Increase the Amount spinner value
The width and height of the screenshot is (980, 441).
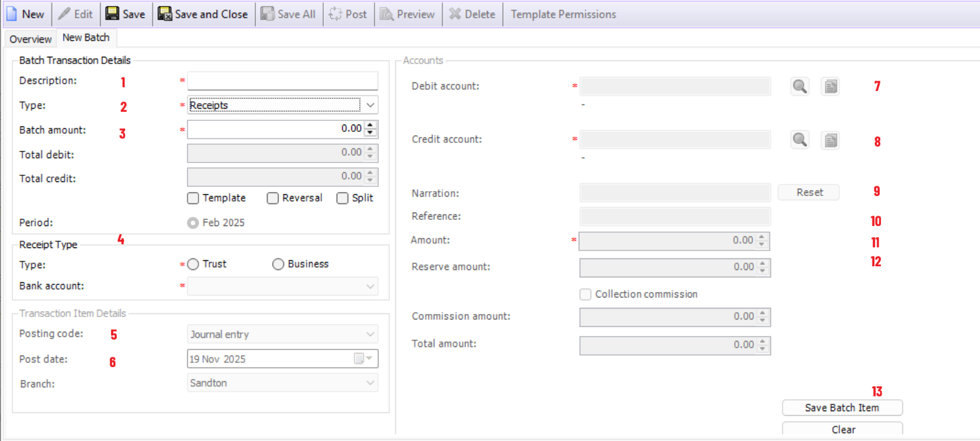click(x=762, y=237)
